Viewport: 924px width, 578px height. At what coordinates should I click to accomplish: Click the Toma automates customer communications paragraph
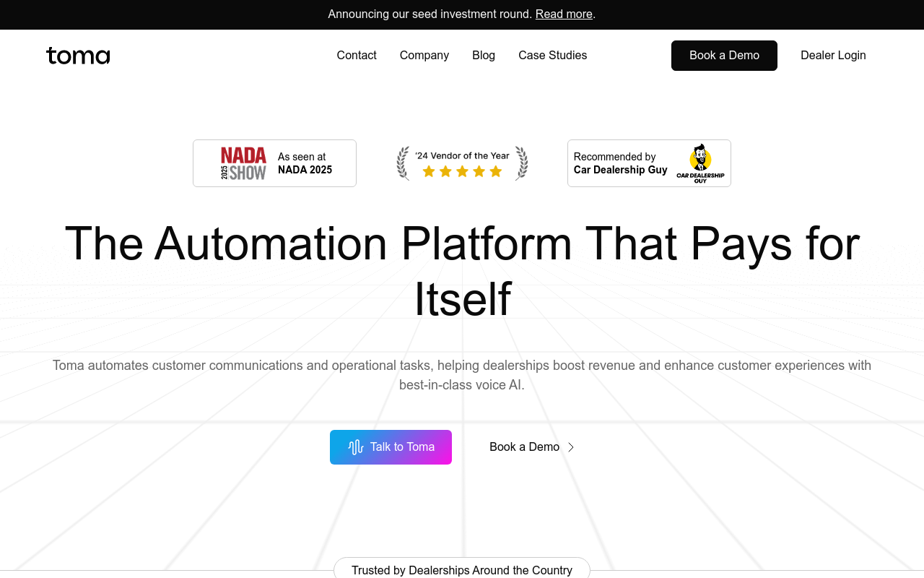click(x=462, y=375)
